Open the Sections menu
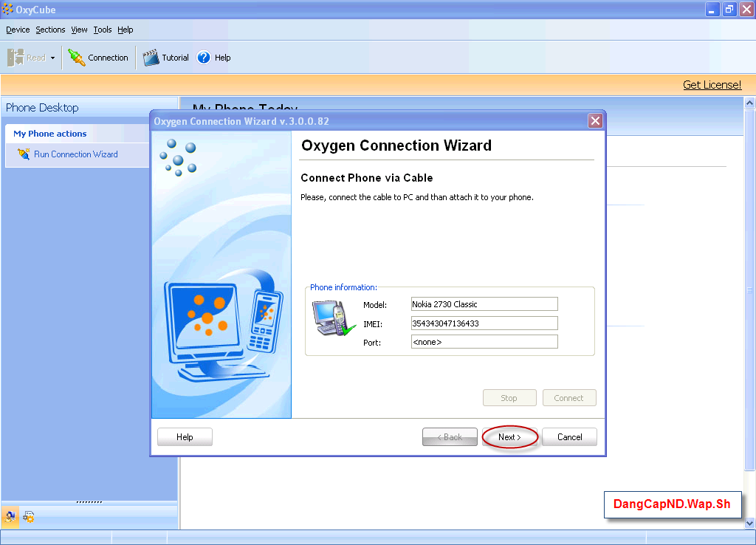 [x=50, y=30]
